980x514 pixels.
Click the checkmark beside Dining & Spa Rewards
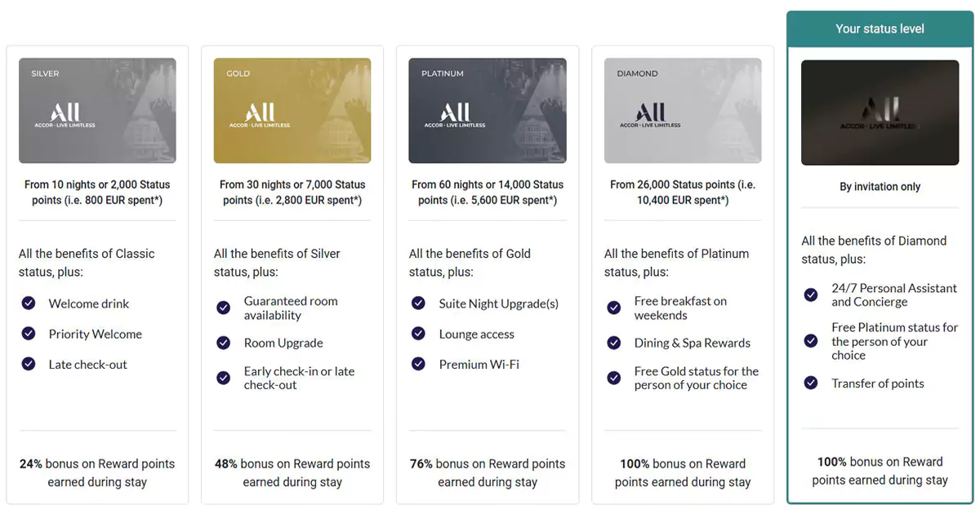point(614,343)
